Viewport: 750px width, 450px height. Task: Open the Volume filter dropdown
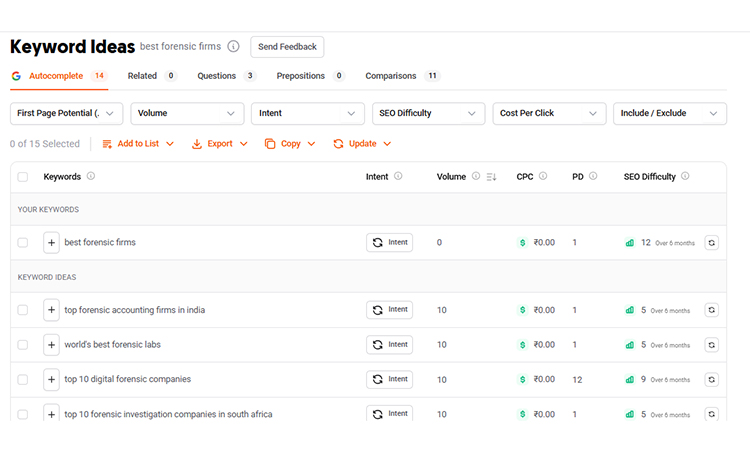point(187,113)
